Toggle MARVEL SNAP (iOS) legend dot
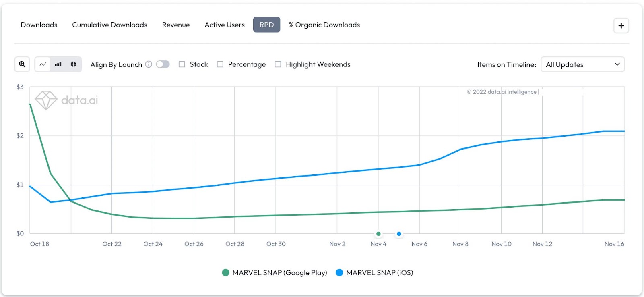Image resolution: width=644 pixels, height=297 pixels. (339, 273)
